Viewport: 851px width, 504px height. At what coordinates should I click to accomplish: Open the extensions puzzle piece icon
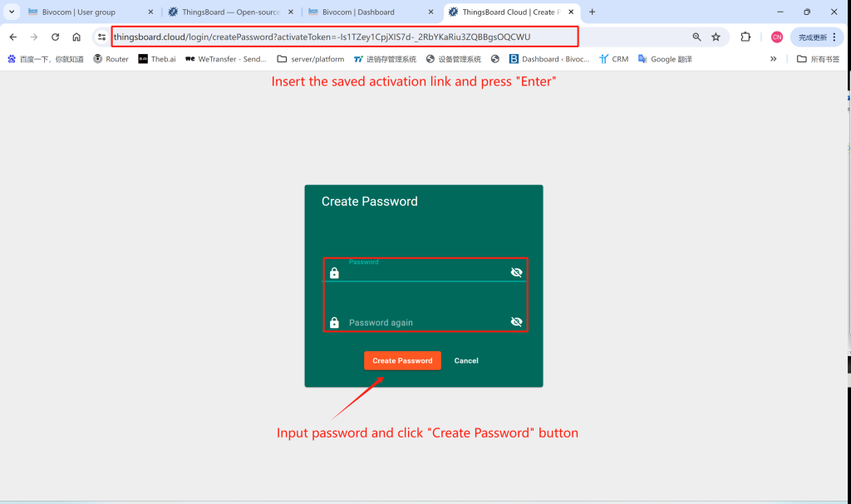pos(745,37)
